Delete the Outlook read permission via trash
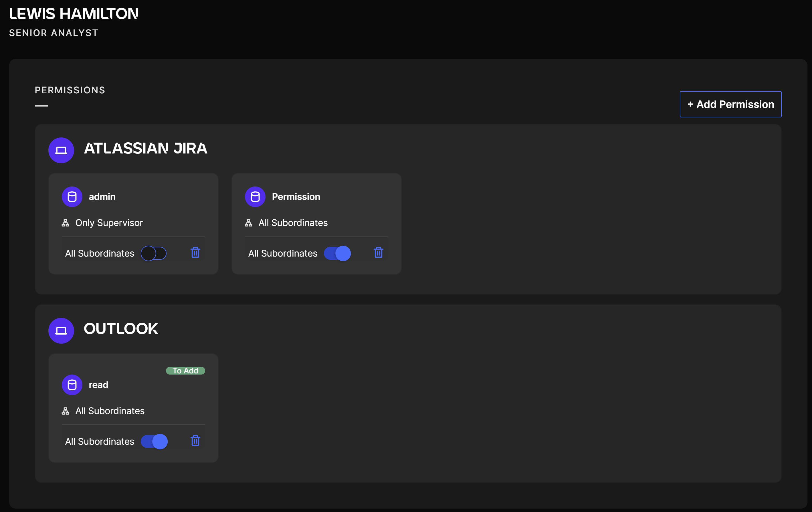The image size is (812, 512). (195, 440)
